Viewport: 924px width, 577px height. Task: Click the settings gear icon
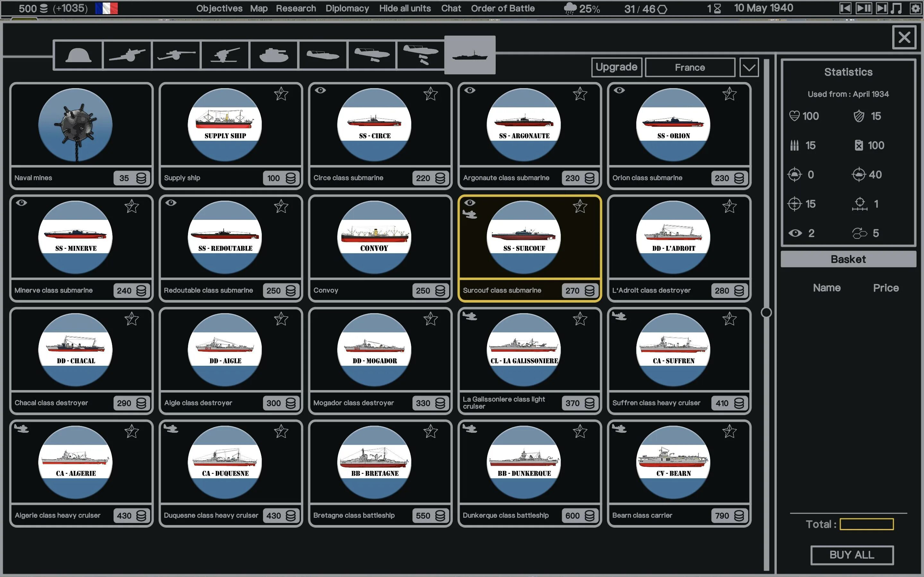coord(915,8)
